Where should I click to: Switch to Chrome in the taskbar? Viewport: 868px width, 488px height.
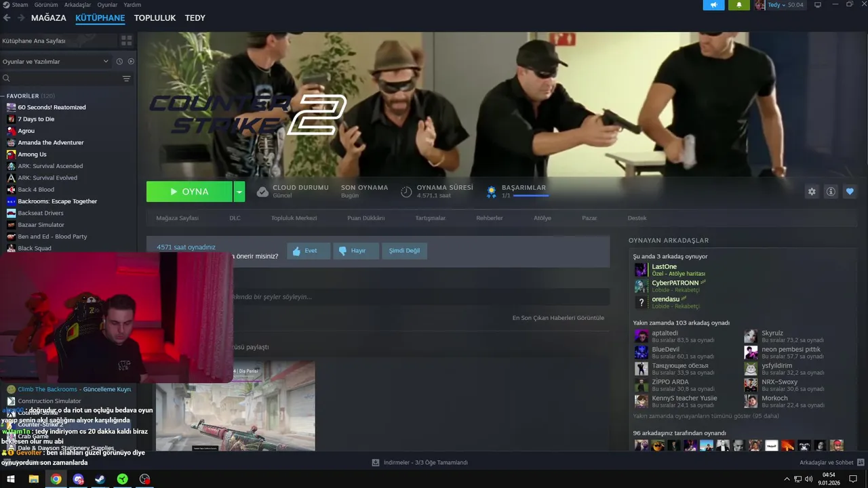tap(56, 479)
